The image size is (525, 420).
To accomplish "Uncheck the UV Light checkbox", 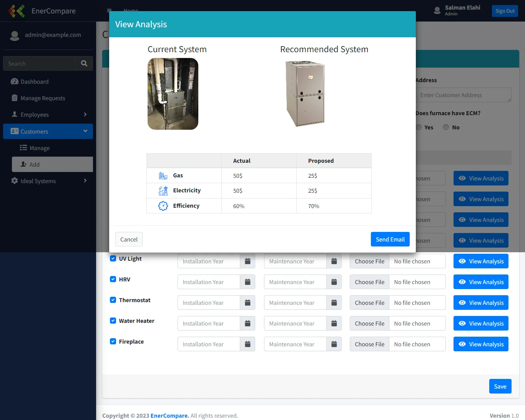I will coord(113,258).
